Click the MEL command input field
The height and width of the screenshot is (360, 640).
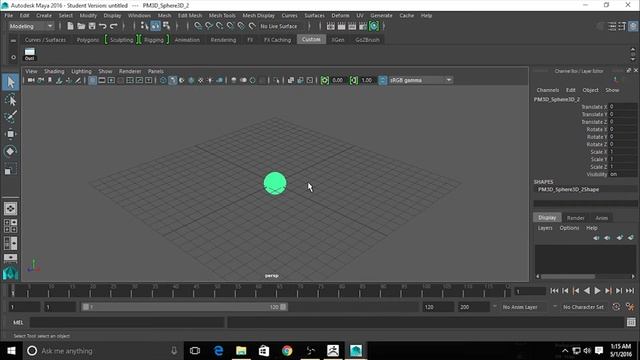click(x=127, y=322)
